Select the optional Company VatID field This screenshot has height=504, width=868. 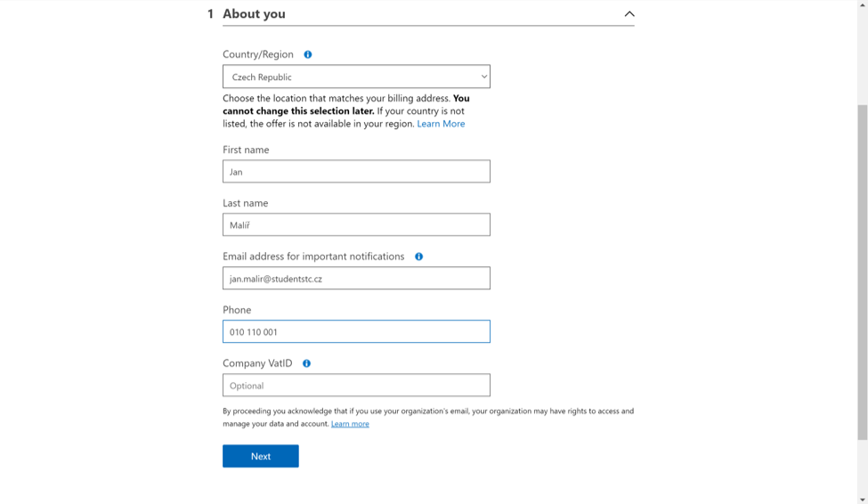pos(356,386)
